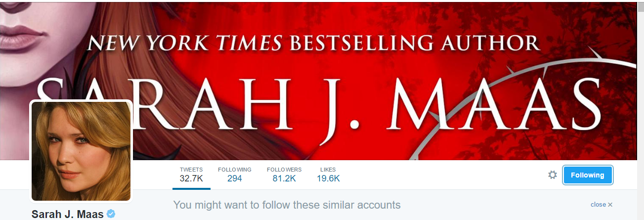The image size is (644, 220).
Task: Click the × icon next to close
Action: tap(610, 205)
